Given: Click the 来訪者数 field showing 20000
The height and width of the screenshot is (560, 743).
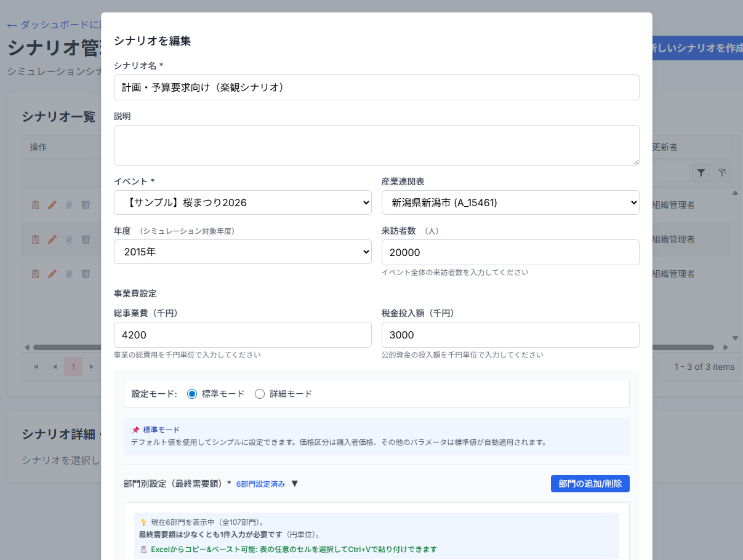Looking at the screenshot, I should tap(510, 252).
